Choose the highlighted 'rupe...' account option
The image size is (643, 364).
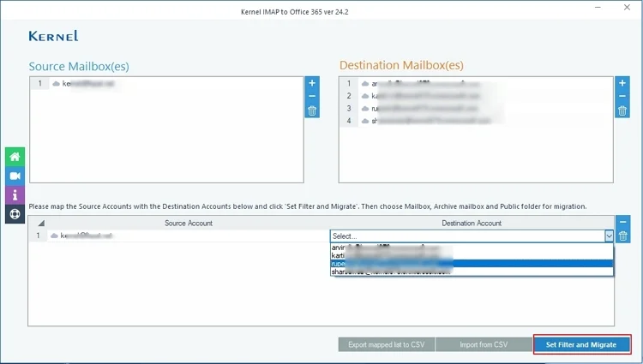point(472,263)
